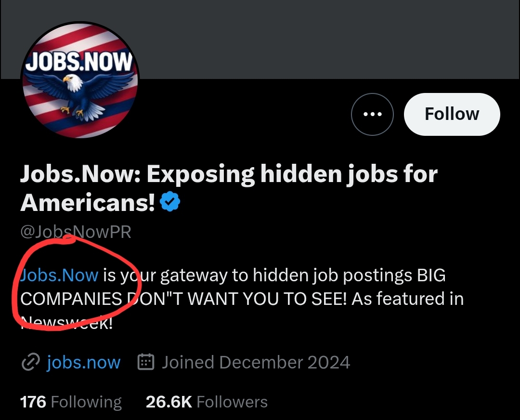
Task: Click the chain link icon beside jobs.now
Action: coord(30,362)
